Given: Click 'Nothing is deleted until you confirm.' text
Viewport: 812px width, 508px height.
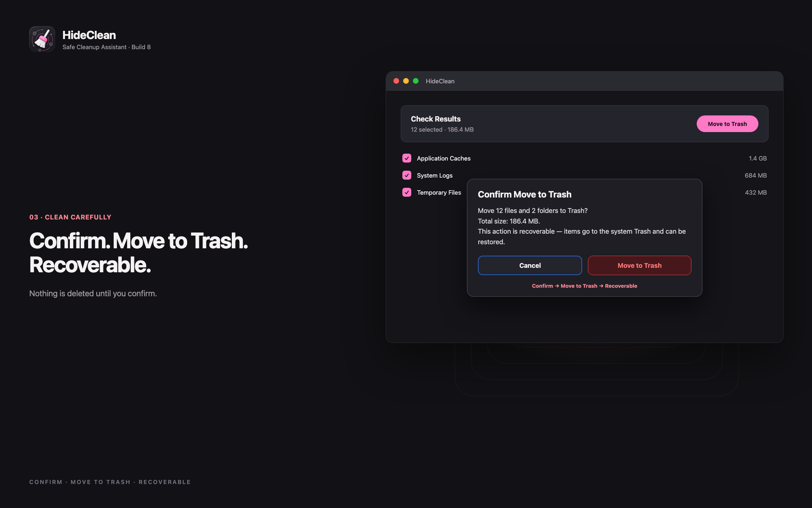Looking at the screenshot, I should tap(93, 293).
